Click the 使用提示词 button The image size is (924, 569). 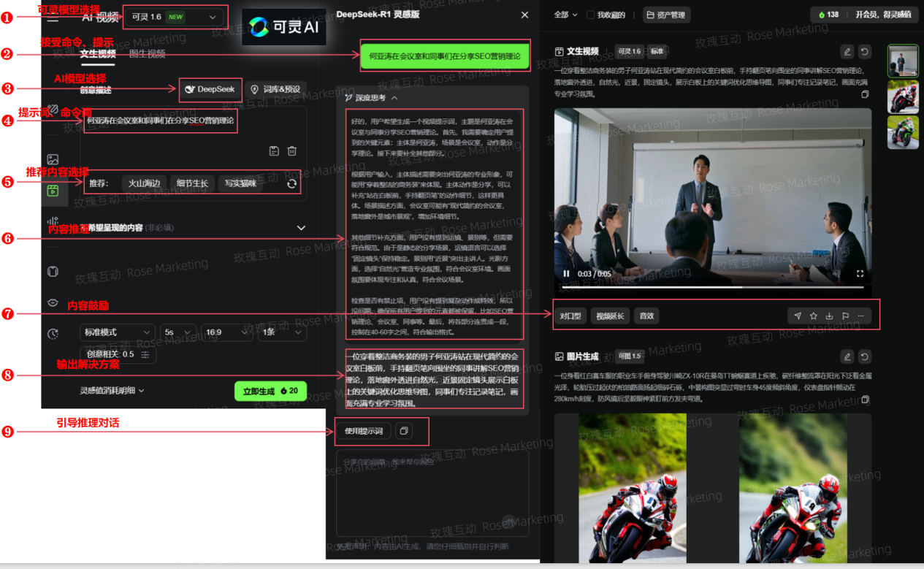click(x=364, y=431)
